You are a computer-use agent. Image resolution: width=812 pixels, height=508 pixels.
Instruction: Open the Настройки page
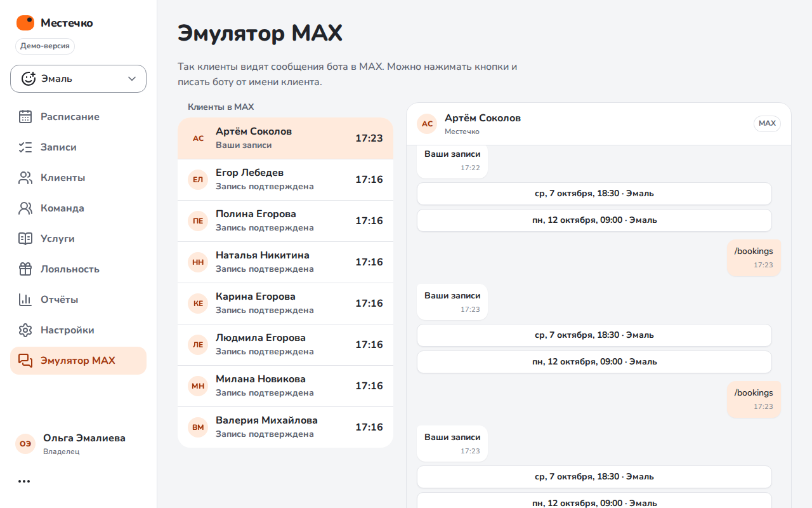78,330
